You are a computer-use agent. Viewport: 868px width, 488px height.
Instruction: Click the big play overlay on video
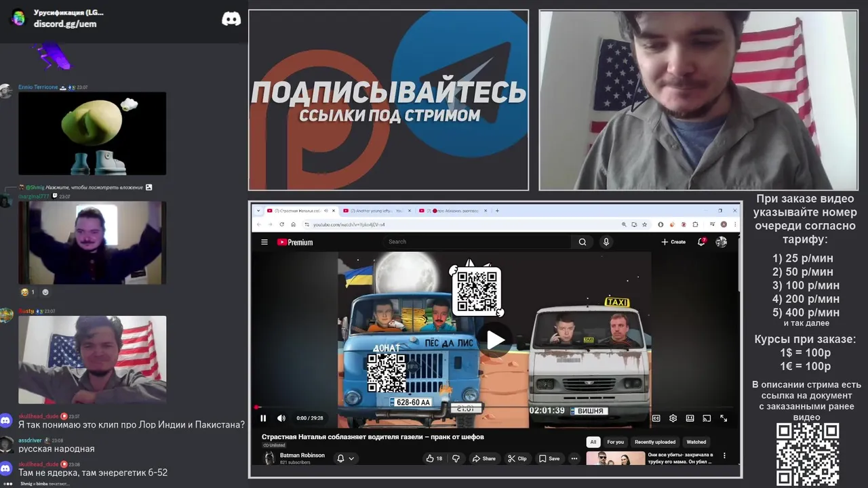[495, 340]
